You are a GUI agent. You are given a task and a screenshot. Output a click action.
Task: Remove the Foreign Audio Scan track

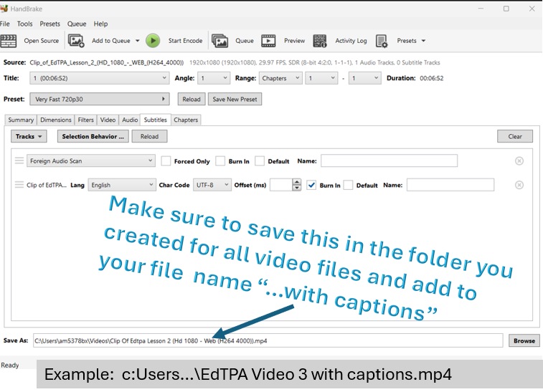pos(519,161)
